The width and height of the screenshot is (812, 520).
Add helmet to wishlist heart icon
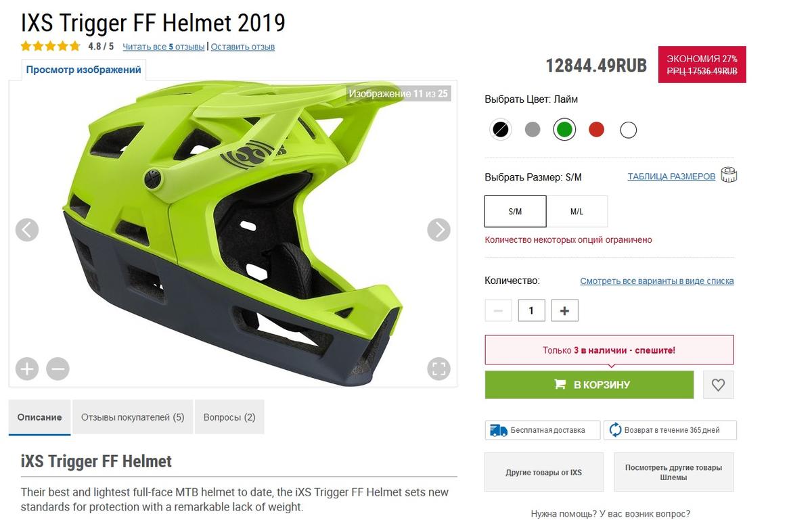click(x=719, y=385)
